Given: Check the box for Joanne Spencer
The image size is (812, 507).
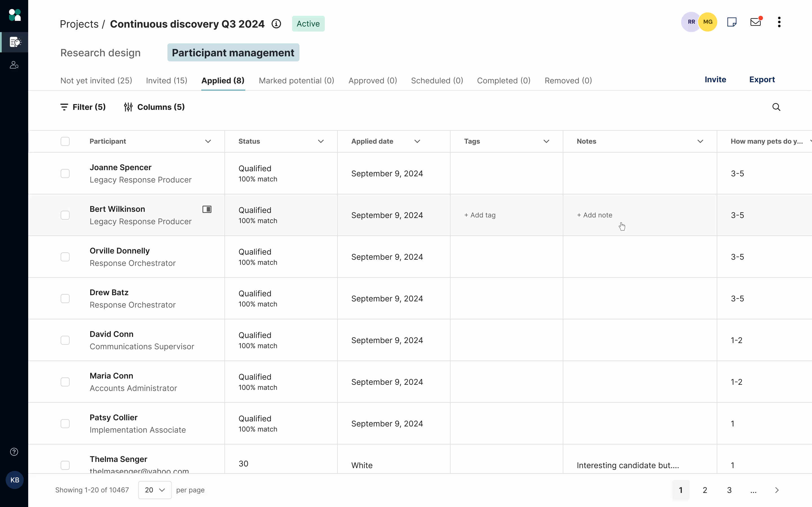Looking at the screenshot, I should coord(65,173).
